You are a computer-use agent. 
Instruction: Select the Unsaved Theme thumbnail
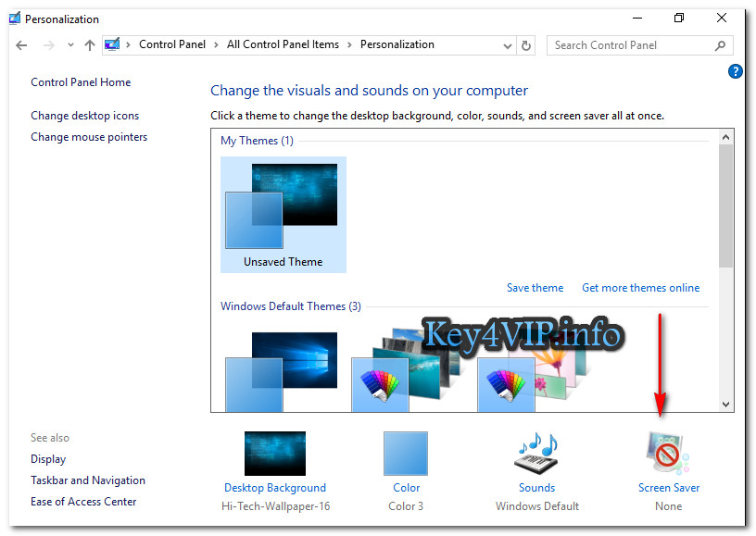pos(283,215)
